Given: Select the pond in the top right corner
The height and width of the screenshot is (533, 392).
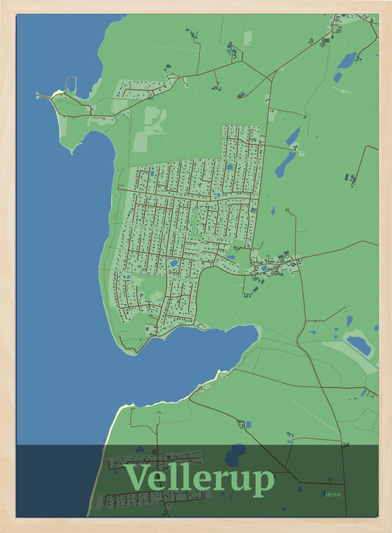Looking at the screenshot, I should click(x=347, y=60).
